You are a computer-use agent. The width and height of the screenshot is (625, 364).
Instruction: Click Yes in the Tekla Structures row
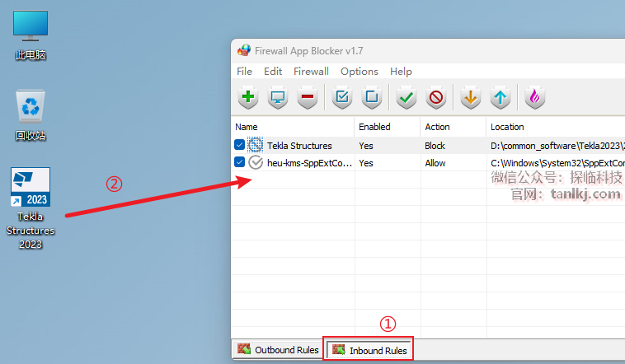point(366,146)
